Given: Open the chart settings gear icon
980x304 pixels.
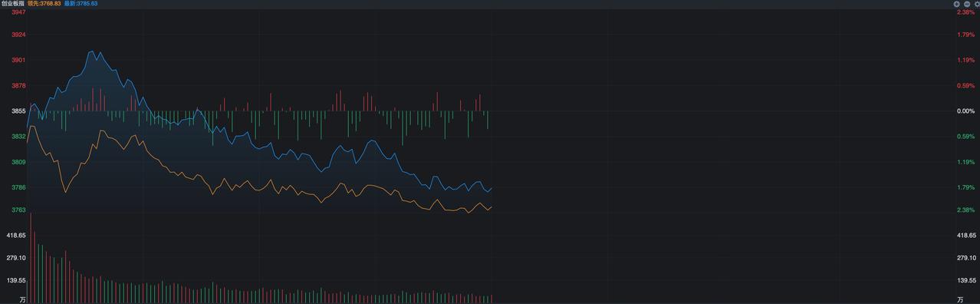Looking at the screenshot, I should click(x=976, y=4).
